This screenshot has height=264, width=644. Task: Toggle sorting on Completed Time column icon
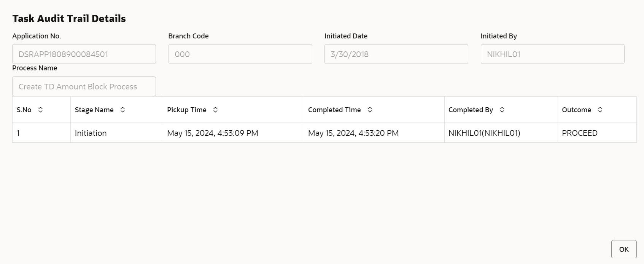coord(370,110)
